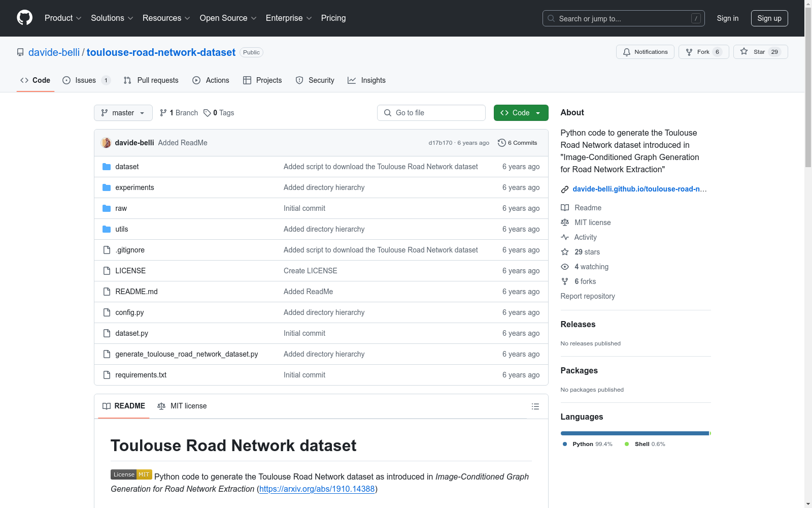
Task: Click the Report repository link
Action: tap(588, 296)
